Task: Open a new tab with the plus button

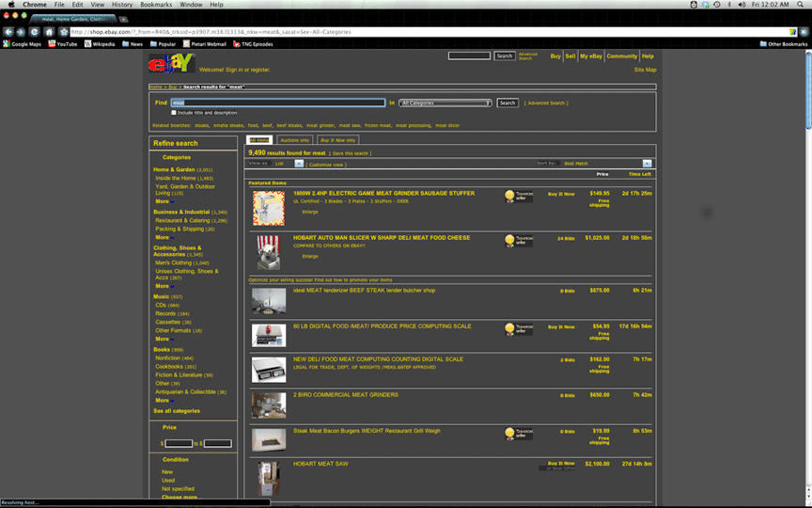Action: point(123,20)
